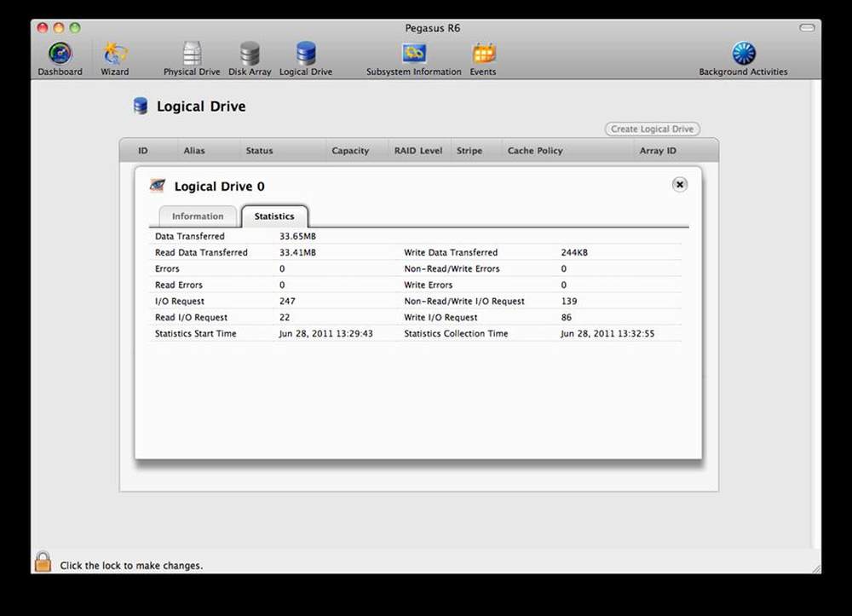Click the red close window button

click(43, 28)
